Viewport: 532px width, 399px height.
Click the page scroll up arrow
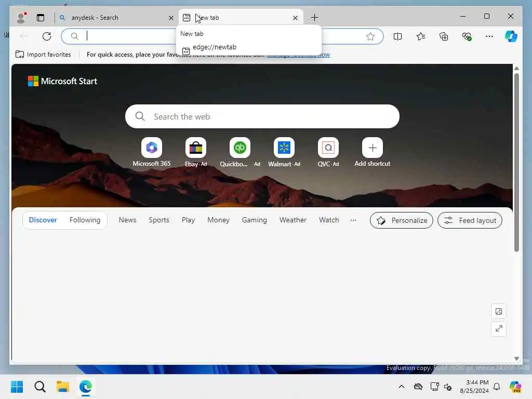(x=516, y=69)
